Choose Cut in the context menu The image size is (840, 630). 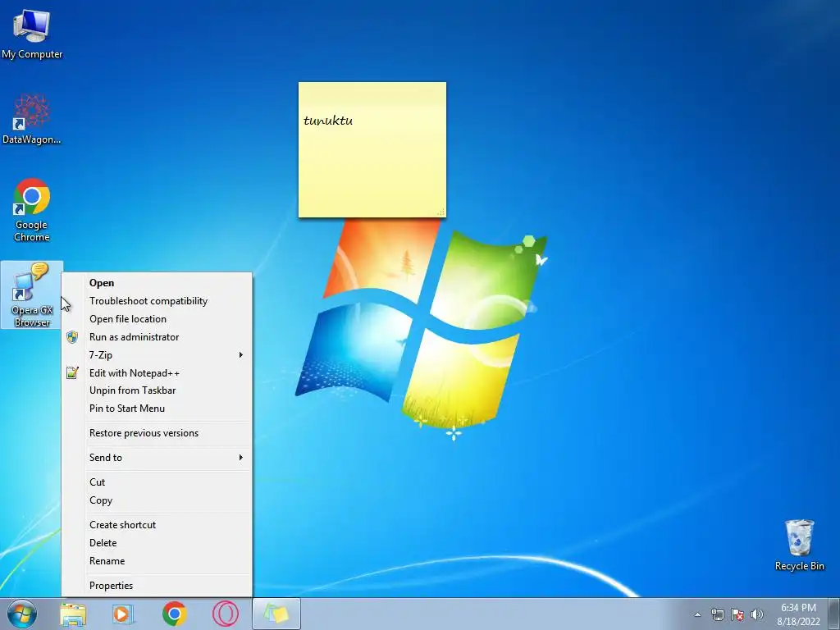click(157, 482)
